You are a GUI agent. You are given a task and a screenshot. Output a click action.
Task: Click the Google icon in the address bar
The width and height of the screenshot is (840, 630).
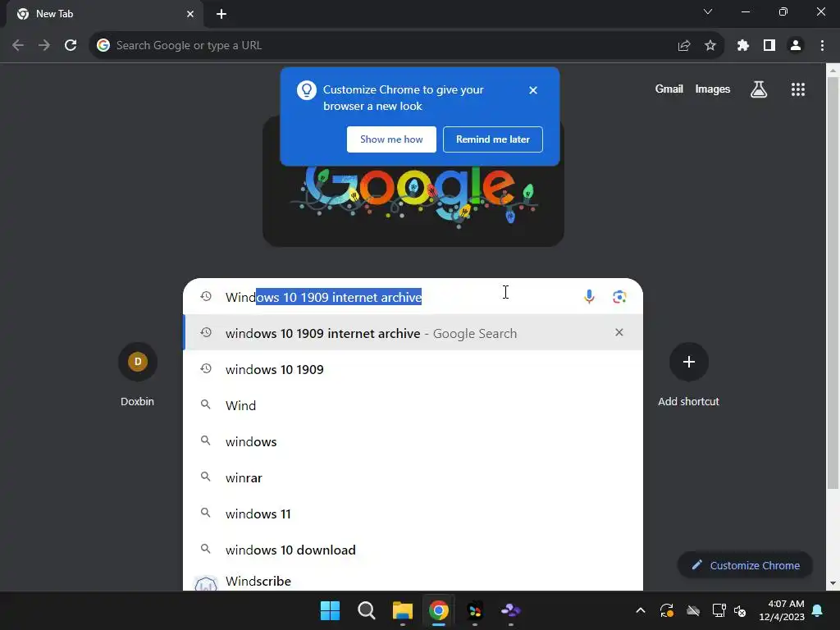pyautogui.click(x=103, y=46)
